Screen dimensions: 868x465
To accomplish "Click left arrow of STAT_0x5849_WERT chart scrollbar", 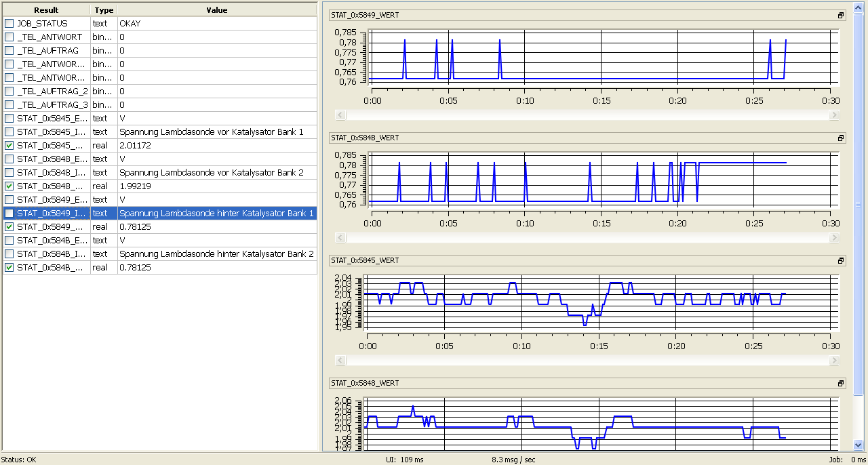I will [x=341, y=115].
